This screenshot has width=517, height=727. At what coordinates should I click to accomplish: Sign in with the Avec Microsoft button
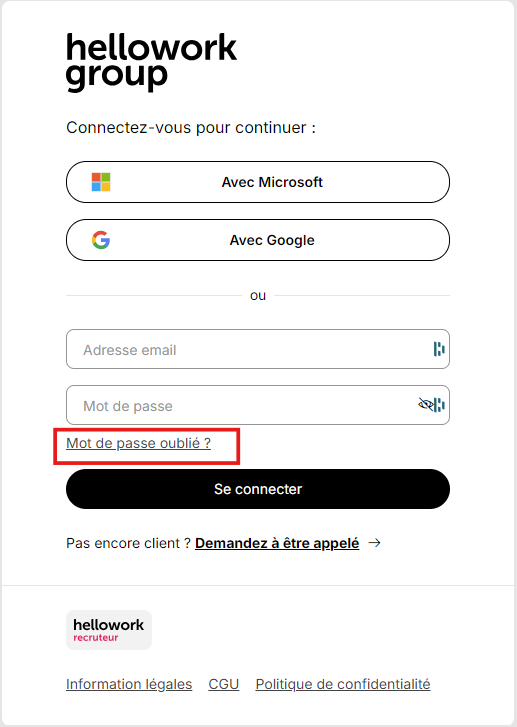[x=258, y=182]
